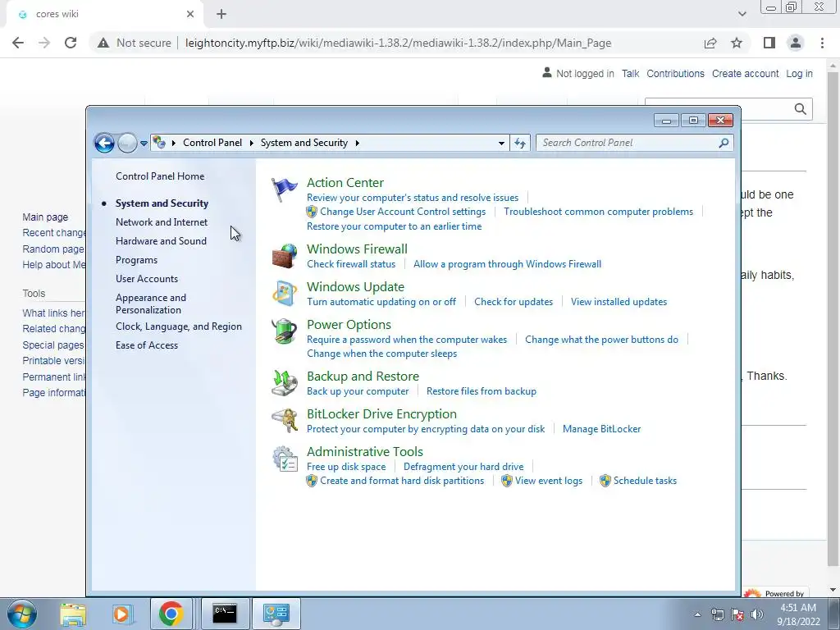
Task: Click the wiki Create account link
Action: (745, 73)
